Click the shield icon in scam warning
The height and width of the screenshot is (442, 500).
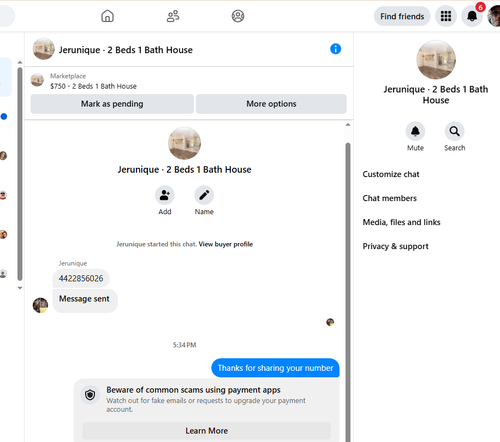point(90,395)
